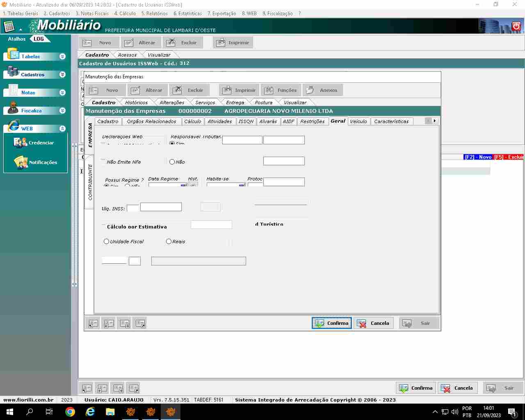Open Internet Explorer from the taskbar
The height and width of the screenshot is (420, 525).
(90, 412)
